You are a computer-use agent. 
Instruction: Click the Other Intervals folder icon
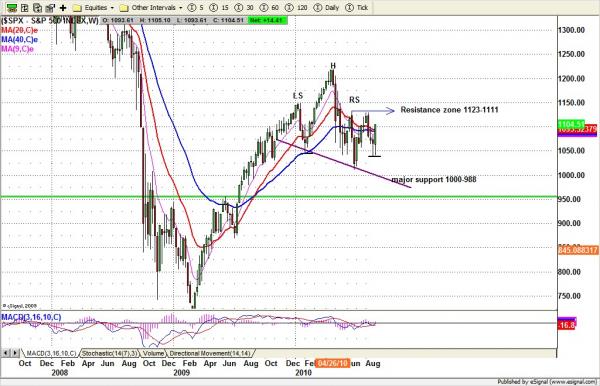pos(124,8)
